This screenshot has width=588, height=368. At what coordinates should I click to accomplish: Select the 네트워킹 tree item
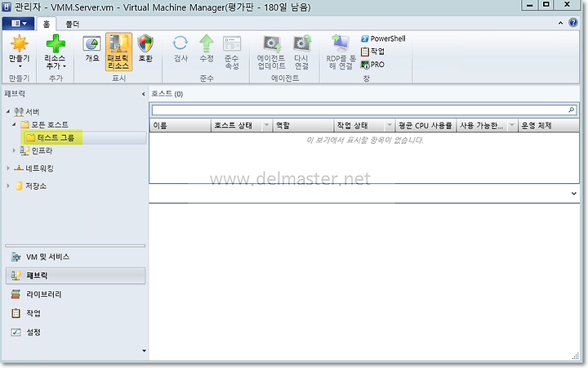pyautogui.click(x=33, y=168)
